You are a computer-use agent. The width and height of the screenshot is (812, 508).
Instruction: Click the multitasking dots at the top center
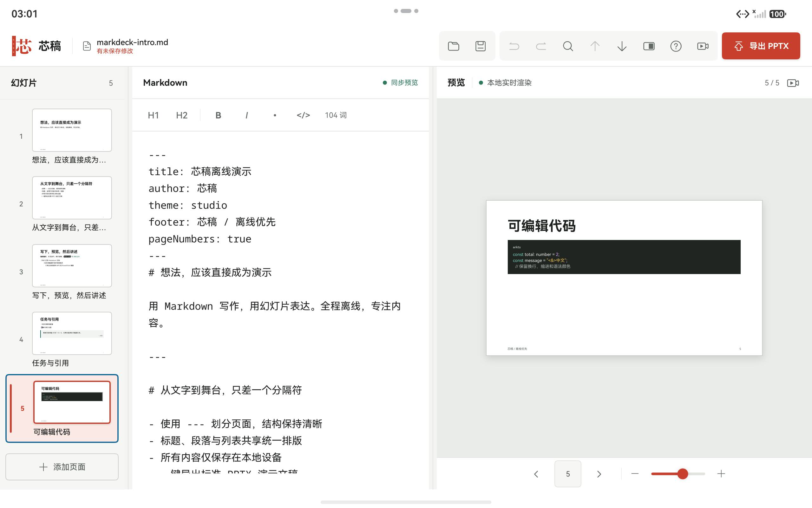pyautogui.click(x=406, y=11)
